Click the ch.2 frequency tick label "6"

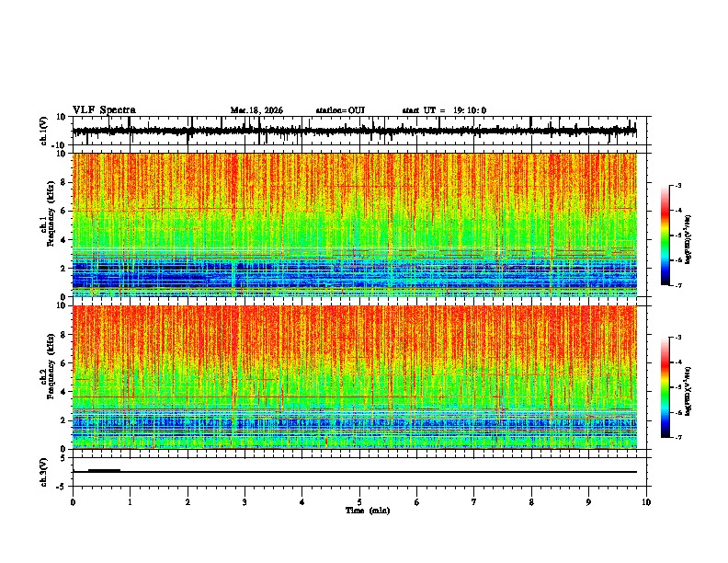pos(64,363)
